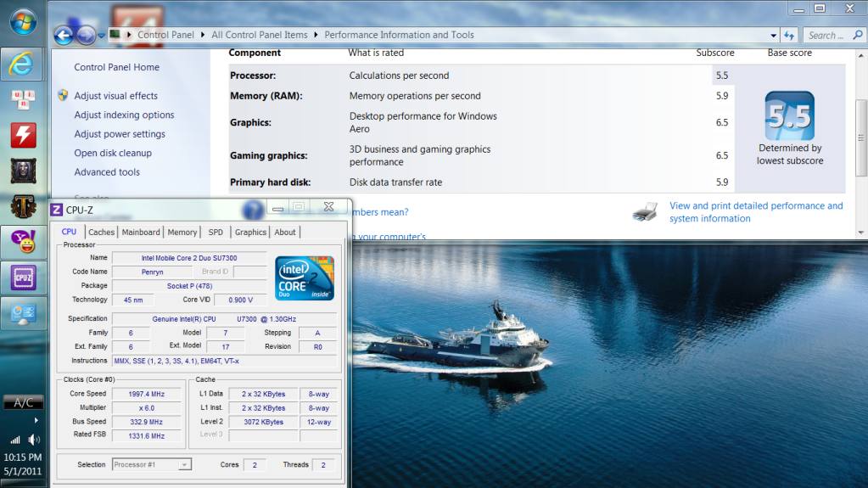The height and width of the screenshot is (488, 868).
Task: Click the processor Name field in CPU-Z
Action: point(188,258)
